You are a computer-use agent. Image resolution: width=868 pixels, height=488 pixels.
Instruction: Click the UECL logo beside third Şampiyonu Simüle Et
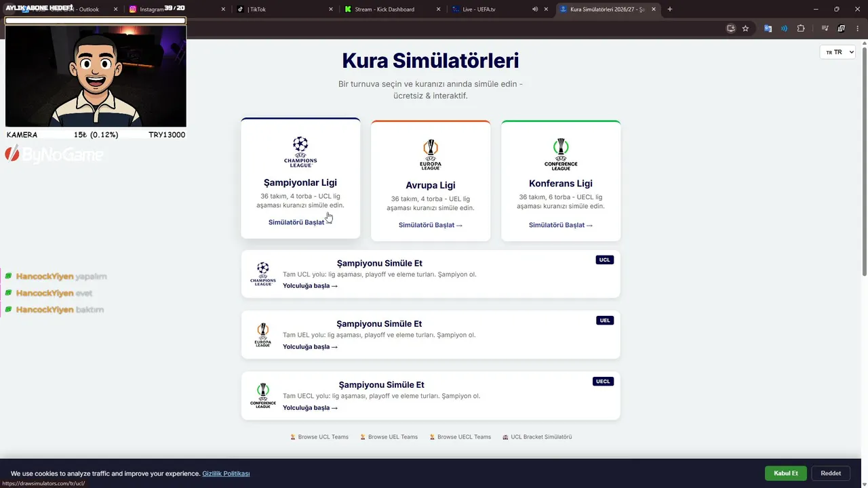[x=263, y=396]
